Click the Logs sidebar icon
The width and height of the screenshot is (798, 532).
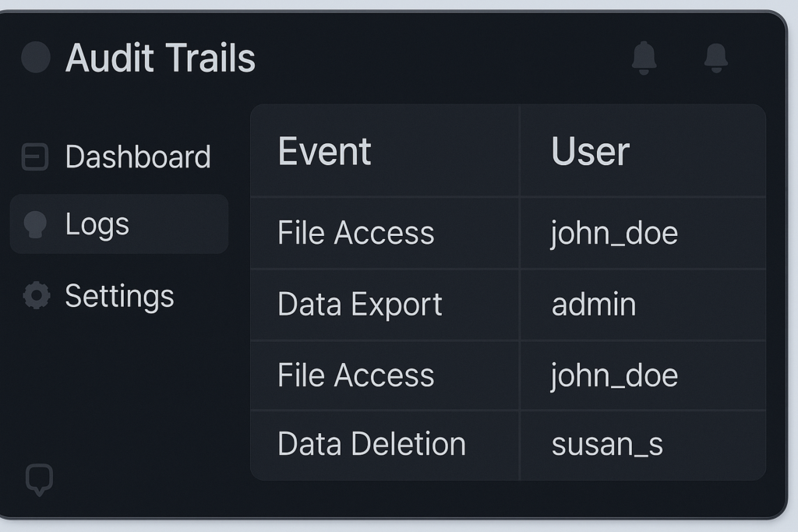click(36, 224)
